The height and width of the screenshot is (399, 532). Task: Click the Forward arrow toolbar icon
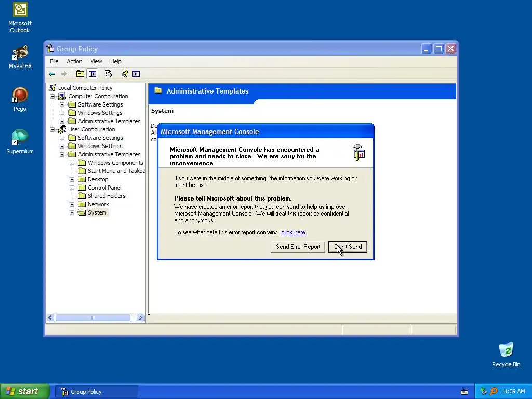pos(63,74)
